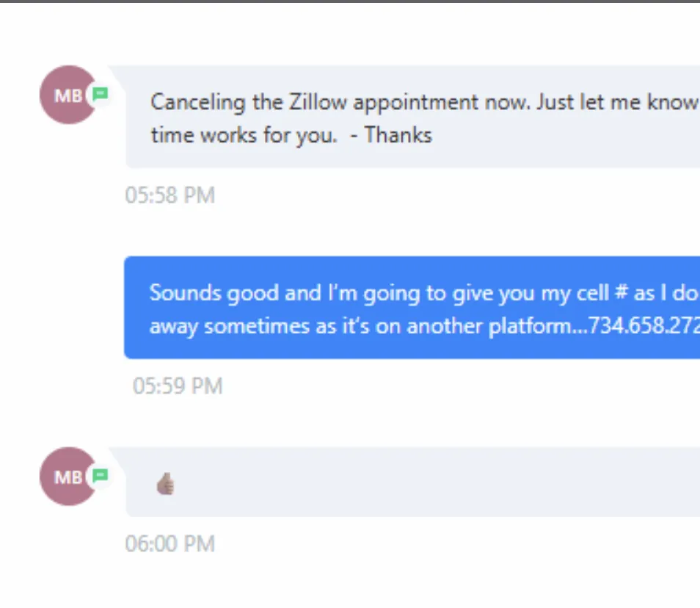Click green chat badge on top MB avatar
The image size is (700, 608).
coord(101,94)
